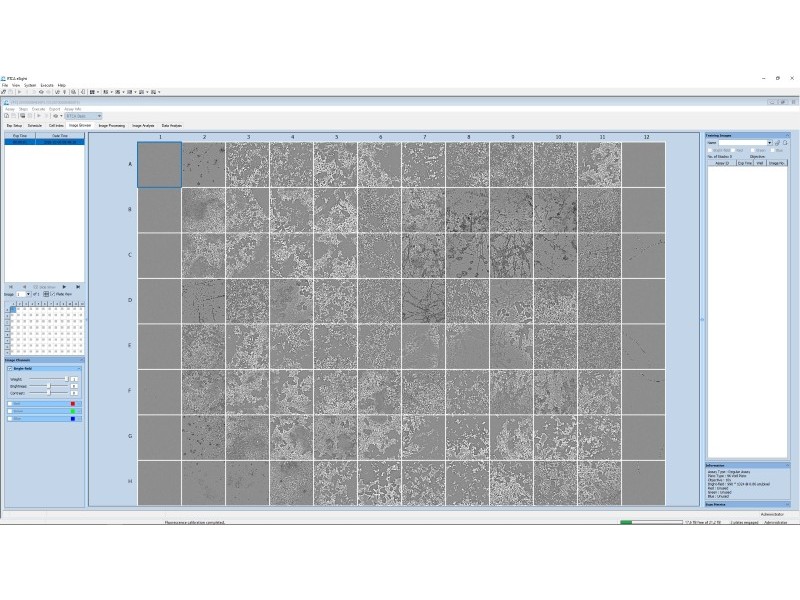Select well A1 in the mini plate map

(x=13, y=309)
